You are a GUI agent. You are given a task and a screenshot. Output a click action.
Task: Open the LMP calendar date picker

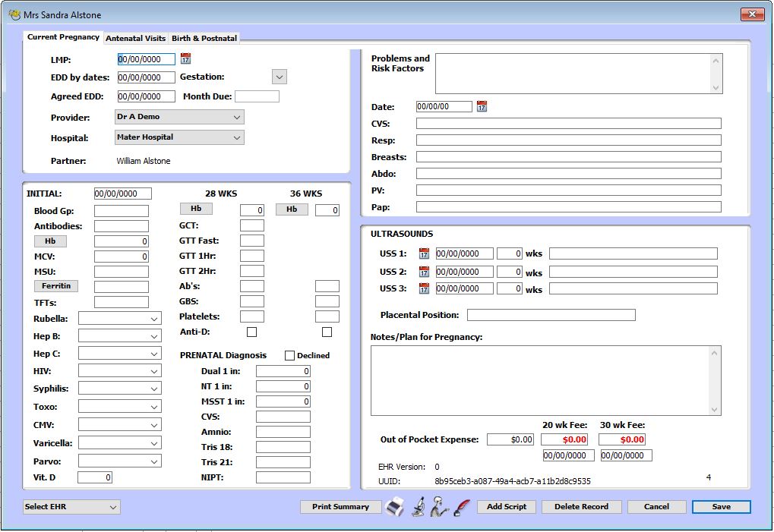(x=185, y=58)
